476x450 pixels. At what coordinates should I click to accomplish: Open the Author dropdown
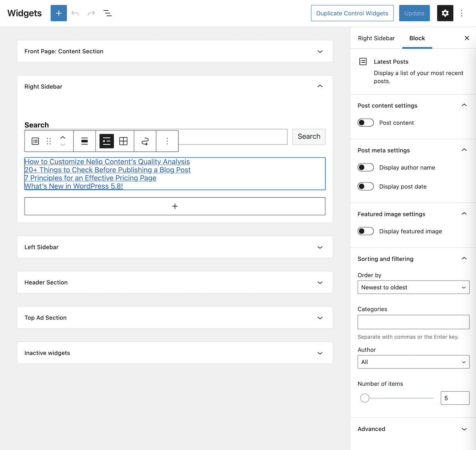413,362
